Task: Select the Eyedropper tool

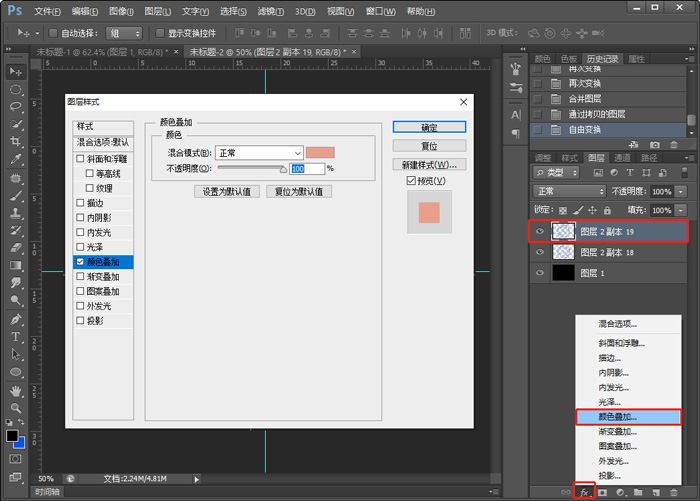Action: (x=16, y=159)
